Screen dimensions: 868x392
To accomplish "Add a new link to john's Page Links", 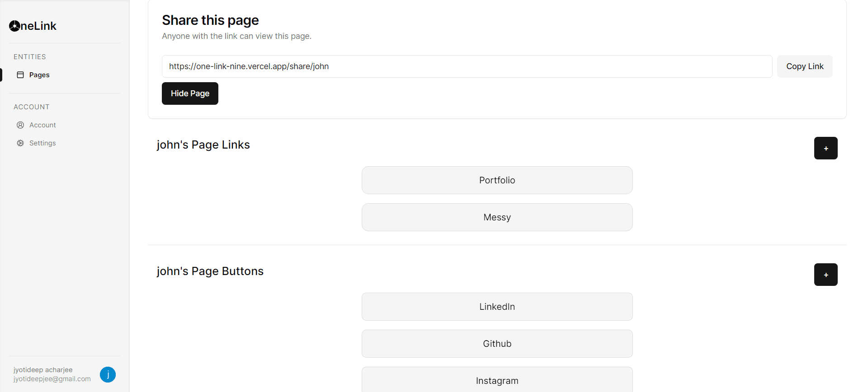I will pos(826,148).
